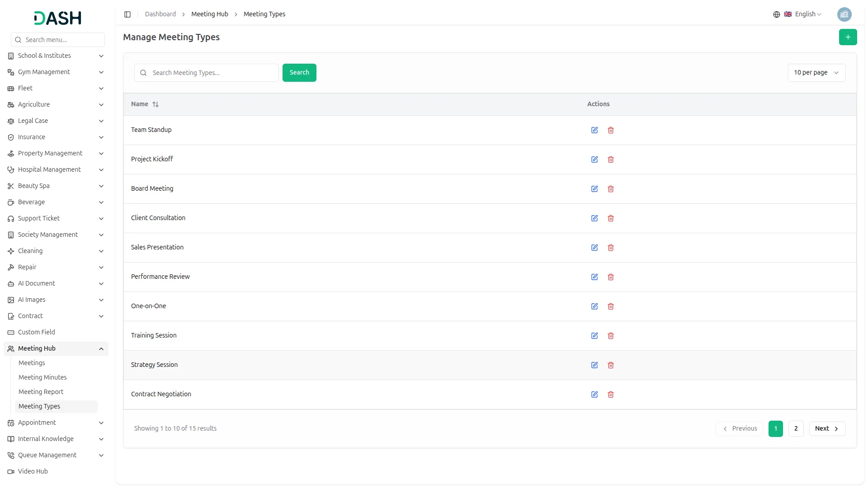
Task: Click edit icon for Team Standup
Action: (594, 130)
